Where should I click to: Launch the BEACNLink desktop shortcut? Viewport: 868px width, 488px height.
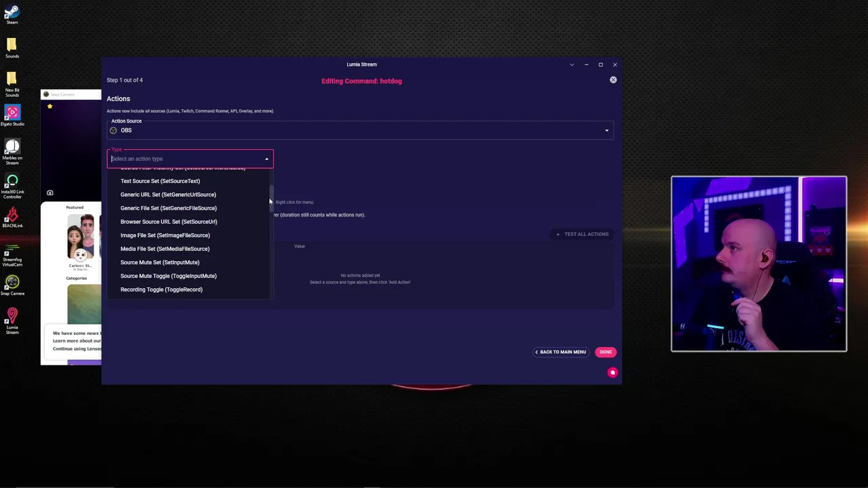point(12,216)
